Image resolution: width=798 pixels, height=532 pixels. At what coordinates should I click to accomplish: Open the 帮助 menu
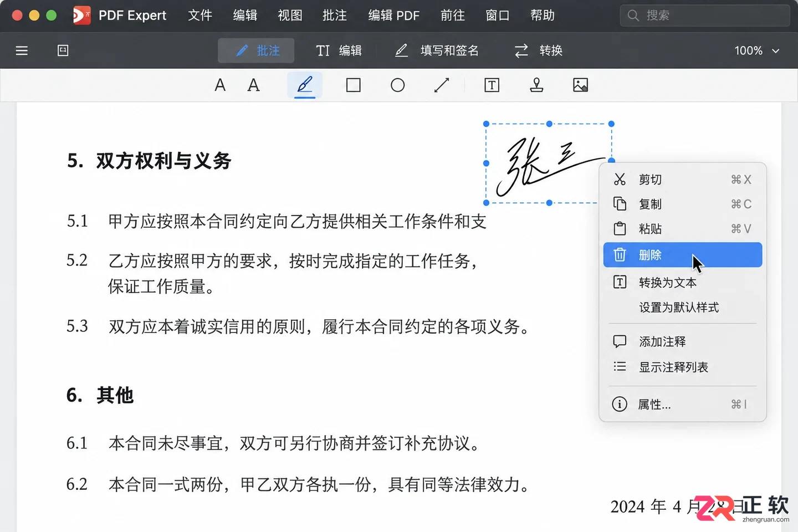(543, 16)
